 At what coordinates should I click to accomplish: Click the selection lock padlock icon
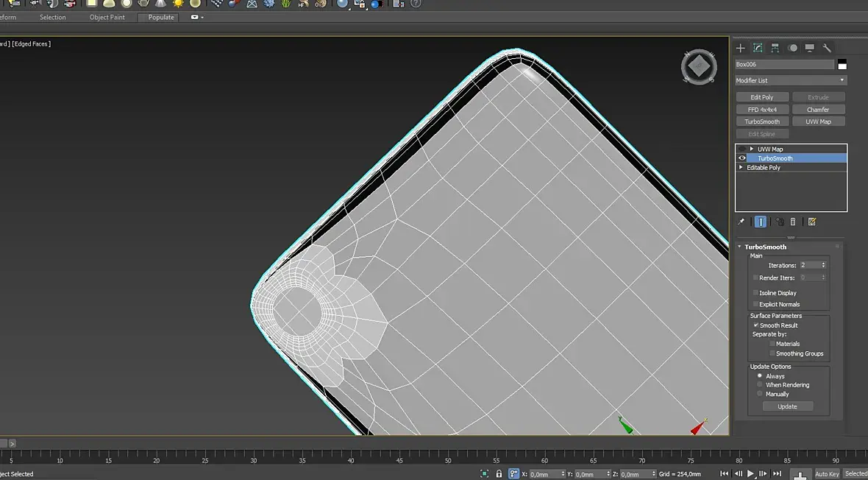499,474
